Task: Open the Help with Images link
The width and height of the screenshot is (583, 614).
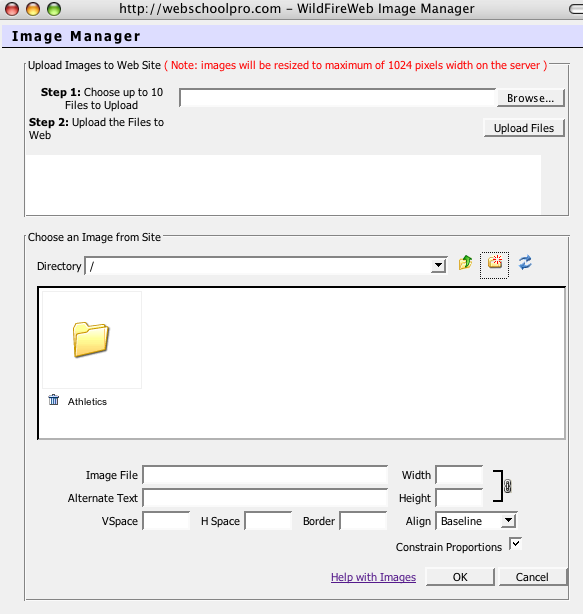Action: point(374,577)
